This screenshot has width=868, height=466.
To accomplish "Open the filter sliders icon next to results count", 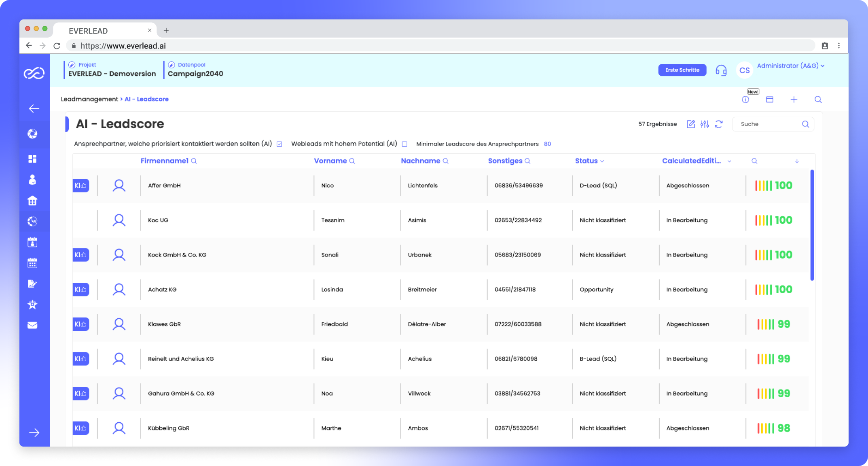I will click(x=705, y=124).
